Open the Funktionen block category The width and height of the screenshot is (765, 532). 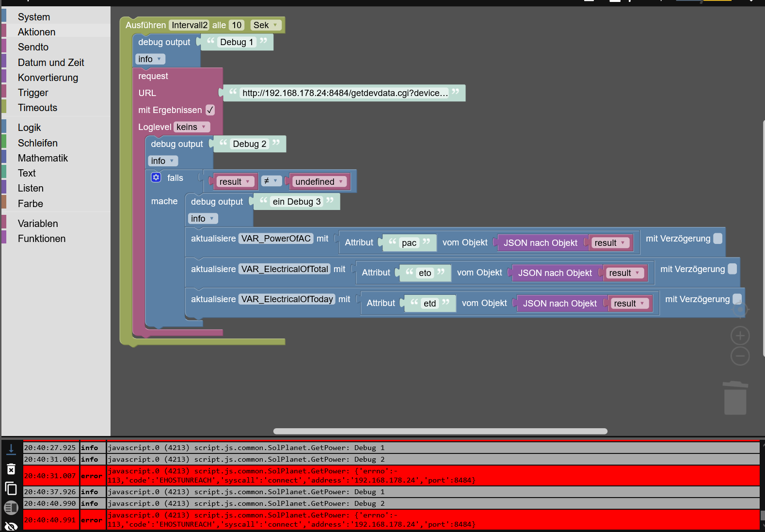click(x=56, y=239)
